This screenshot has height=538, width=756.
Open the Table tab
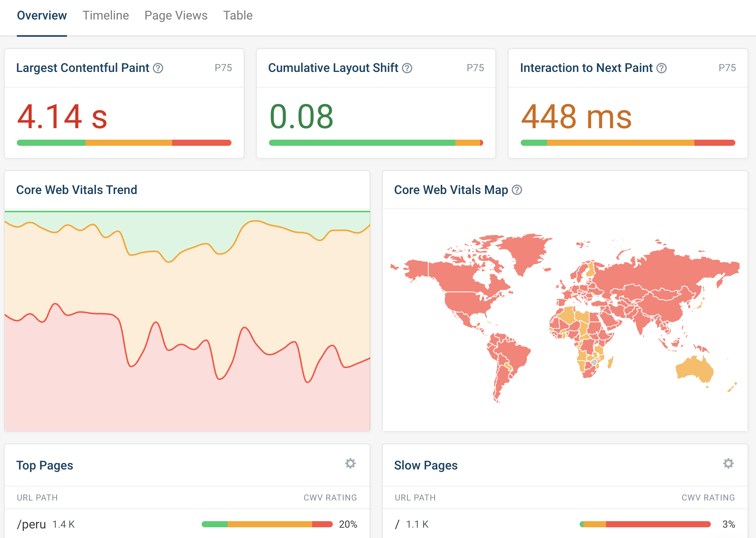tap(238, 16)
